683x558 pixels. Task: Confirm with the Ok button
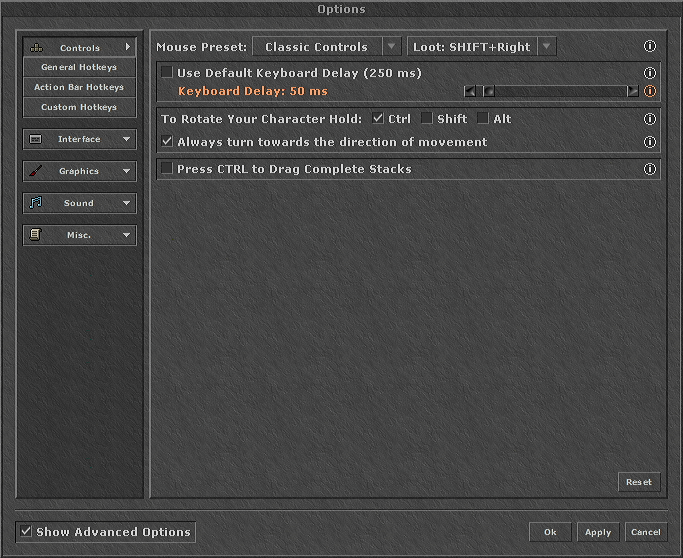point(550,532)
